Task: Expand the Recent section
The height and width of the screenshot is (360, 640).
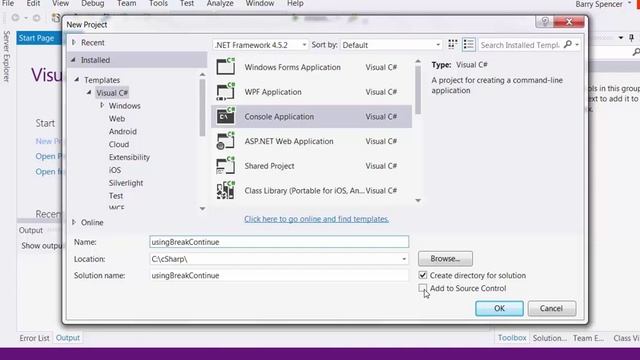Action: pos(74,42)
